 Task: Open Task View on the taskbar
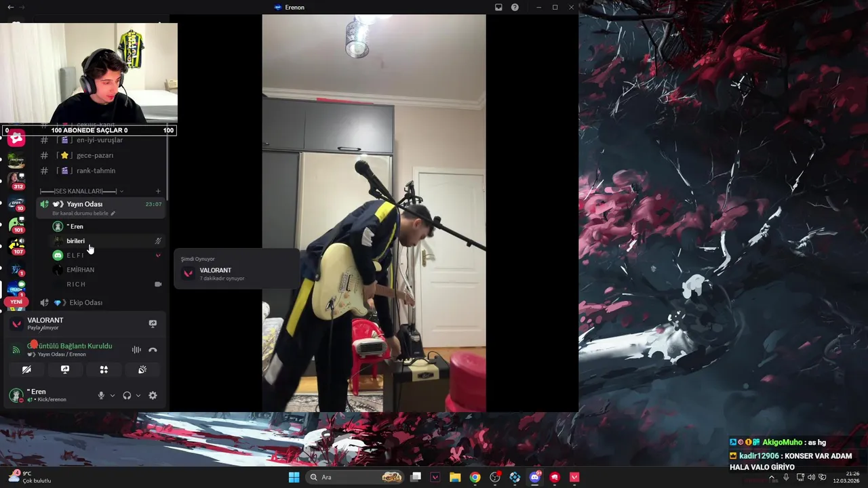point(416,477)
